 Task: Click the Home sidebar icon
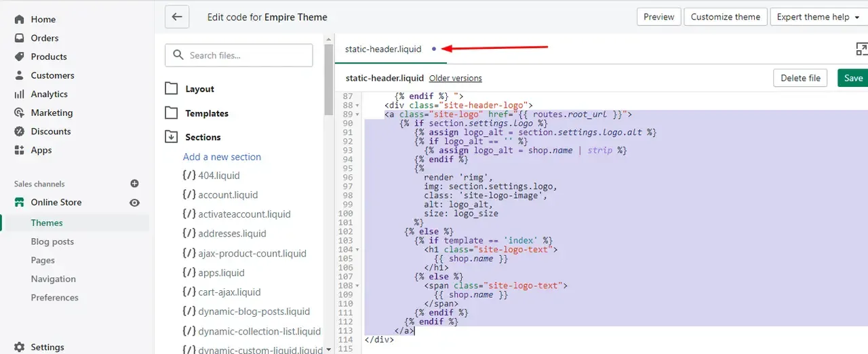tap(19, 20)
